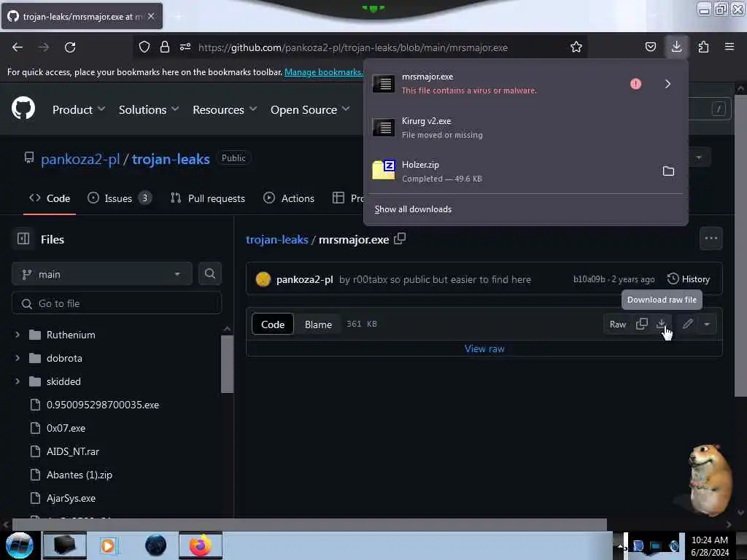Screen dimensions: 747x560
Task: Switch to the Blame view
Action: (x=318, y=324)
